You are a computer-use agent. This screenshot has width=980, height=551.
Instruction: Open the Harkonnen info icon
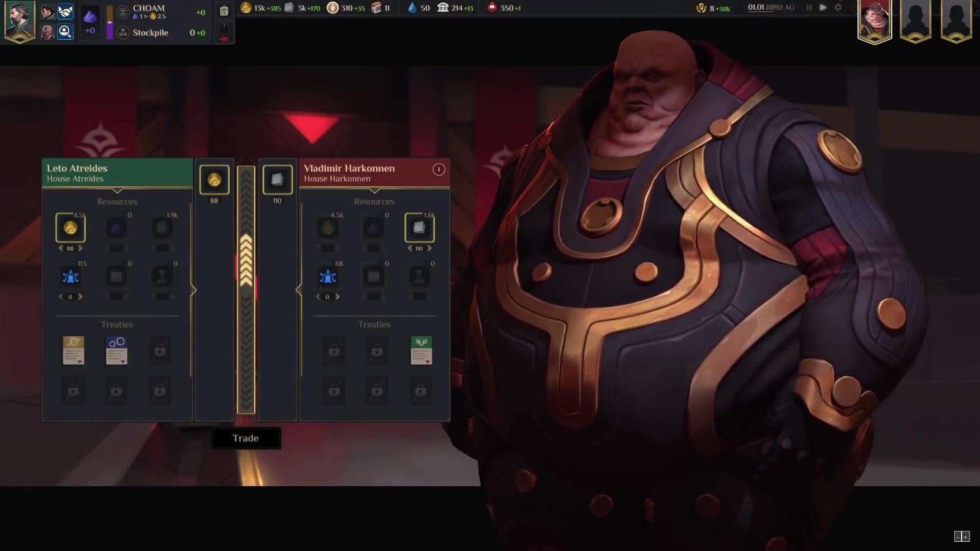439,170
